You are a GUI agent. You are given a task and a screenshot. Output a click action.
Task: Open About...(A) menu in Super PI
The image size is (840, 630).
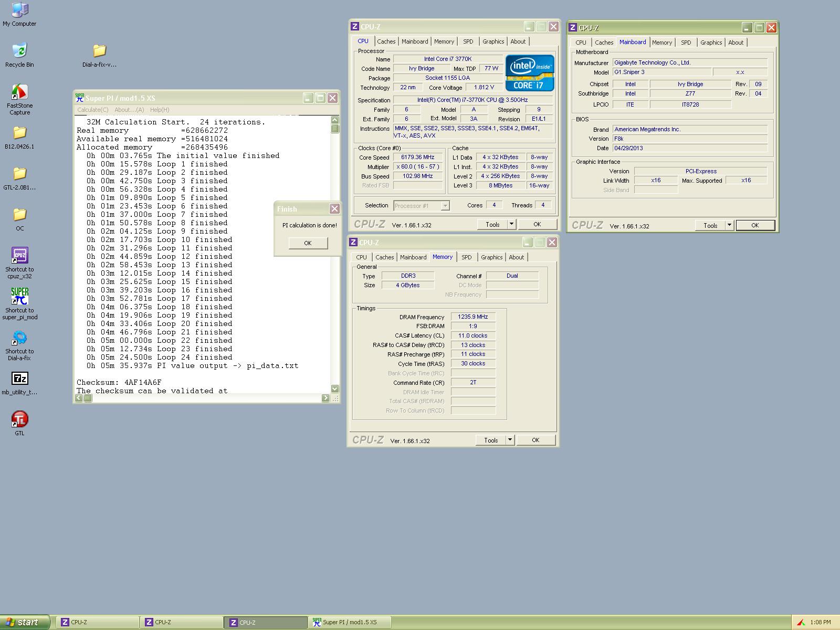click(x=129, y=110)
